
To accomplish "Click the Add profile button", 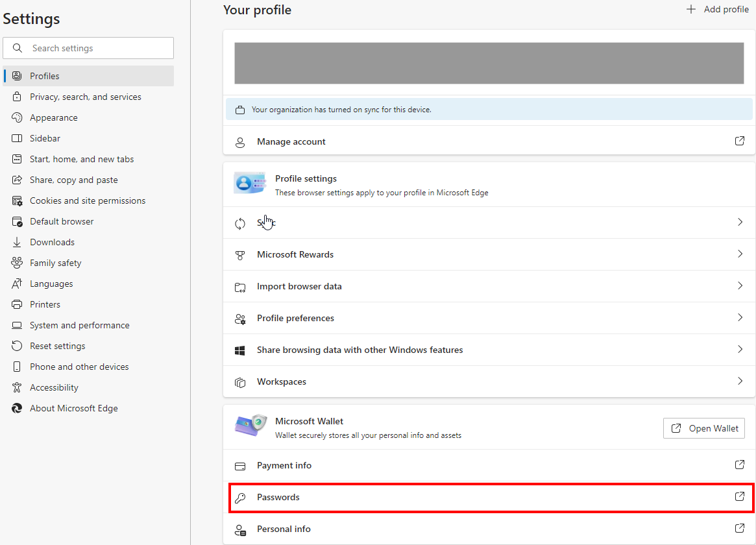I will click(718, 9).
